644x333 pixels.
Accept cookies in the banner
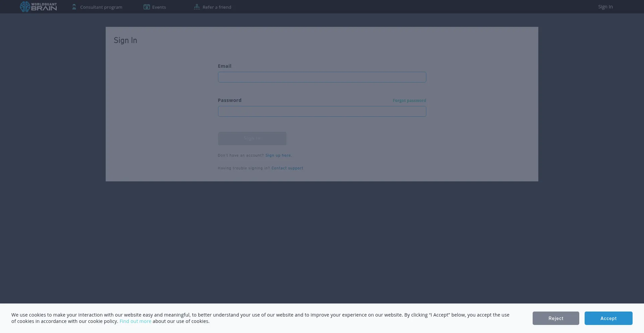tap(608, 318)
